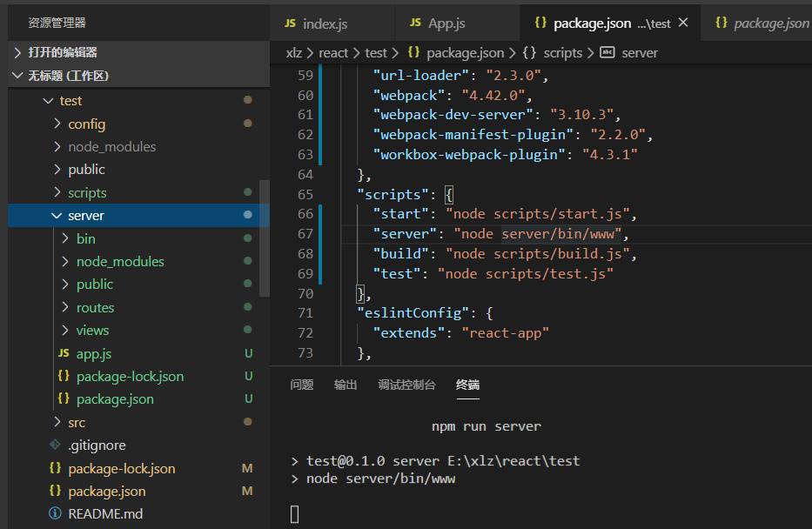
Task: Switch to the App.js tab
Action: pos(457,23)
